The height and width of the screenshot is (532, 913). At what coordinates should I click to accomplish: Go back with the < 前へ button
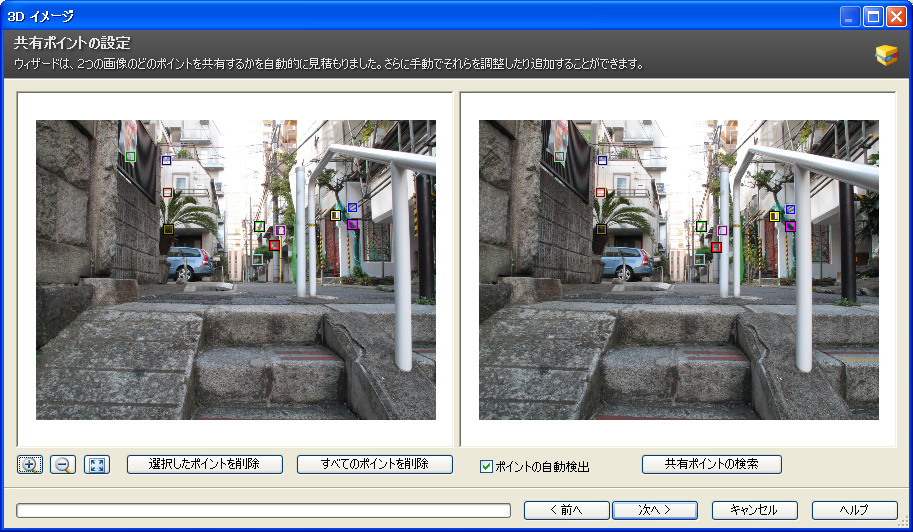567,510
